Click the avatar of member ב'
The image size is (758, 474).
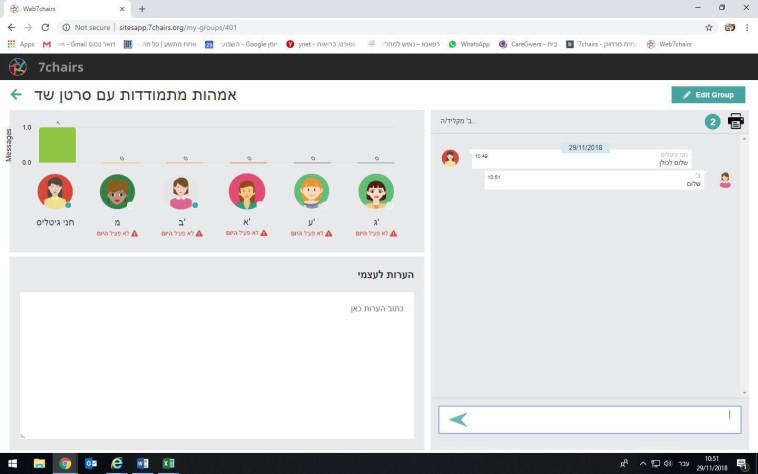click(x=181, y=191)
